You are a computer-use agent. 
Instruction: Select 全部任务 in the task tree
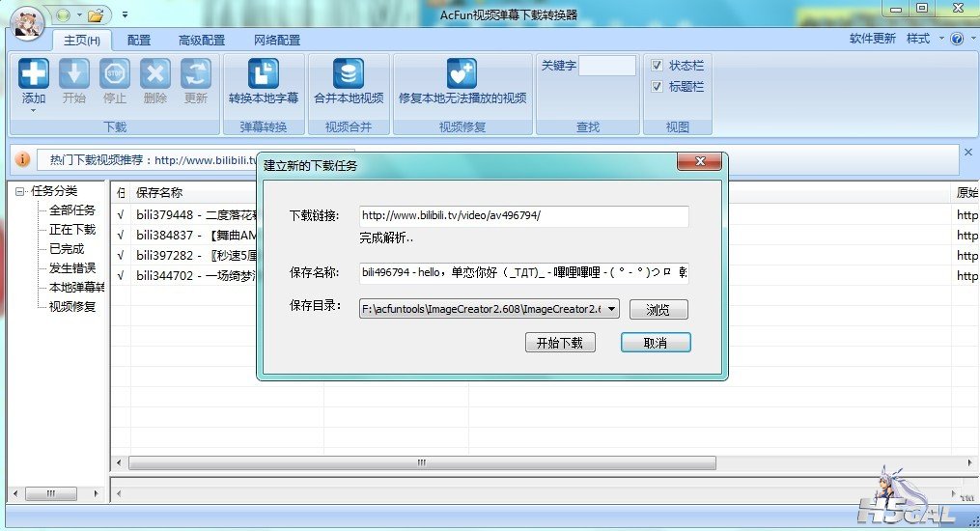[x=72, y=210]
